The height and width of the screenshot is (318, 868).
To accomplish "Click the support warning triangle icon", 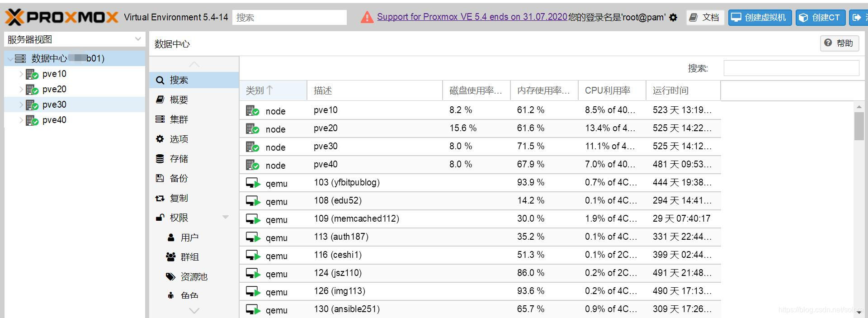I will pos(367,17).
